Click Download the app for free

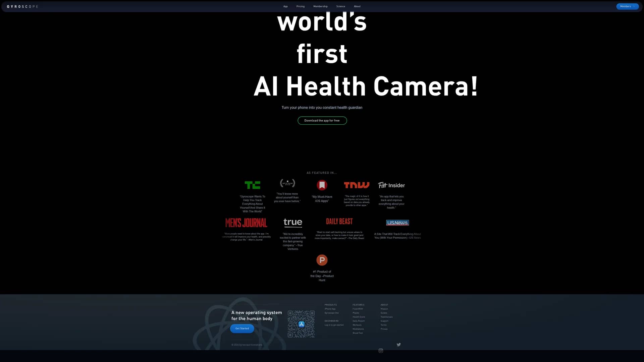point(322,121)
